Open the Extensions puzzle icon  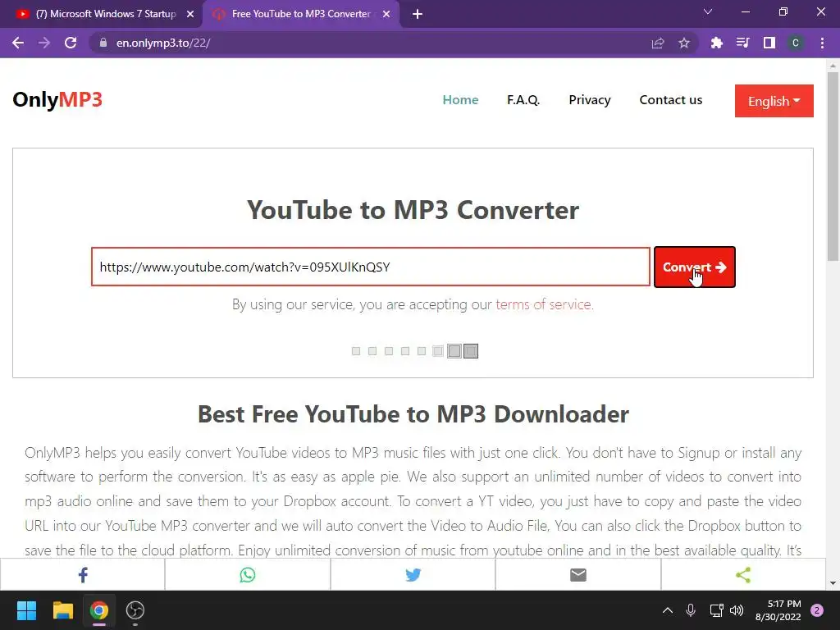716,43
